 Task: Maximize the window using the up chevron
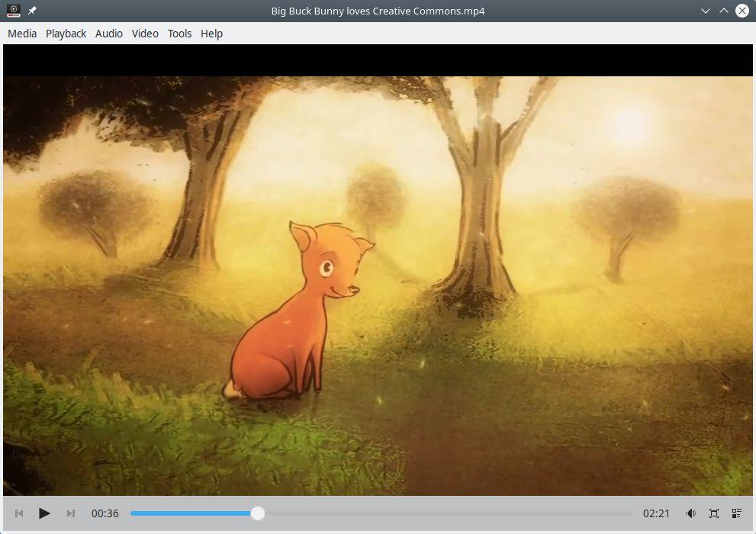tap(724, 11)
